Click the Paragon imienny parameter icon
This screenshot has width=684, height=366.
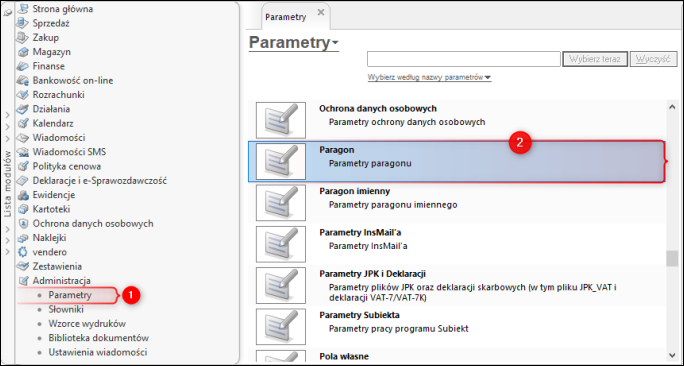(x=281, y=203)
